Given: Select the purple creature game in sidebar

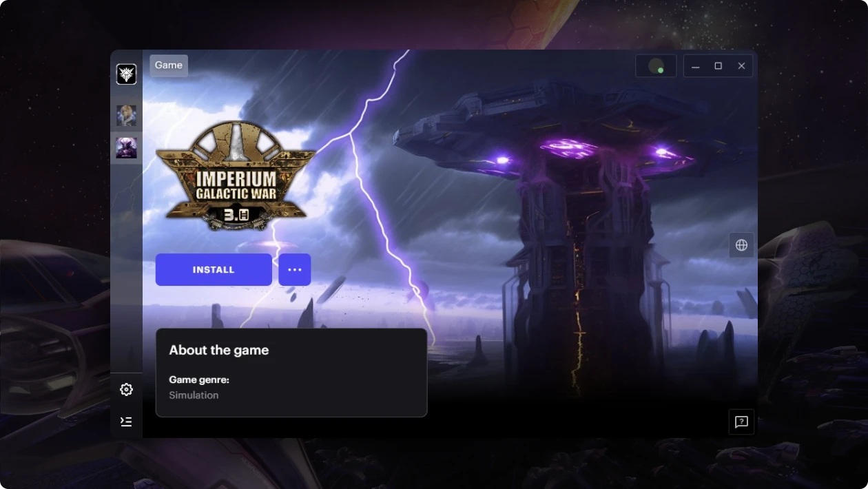Looking at the screenshot, I should [x=126, y=148].
